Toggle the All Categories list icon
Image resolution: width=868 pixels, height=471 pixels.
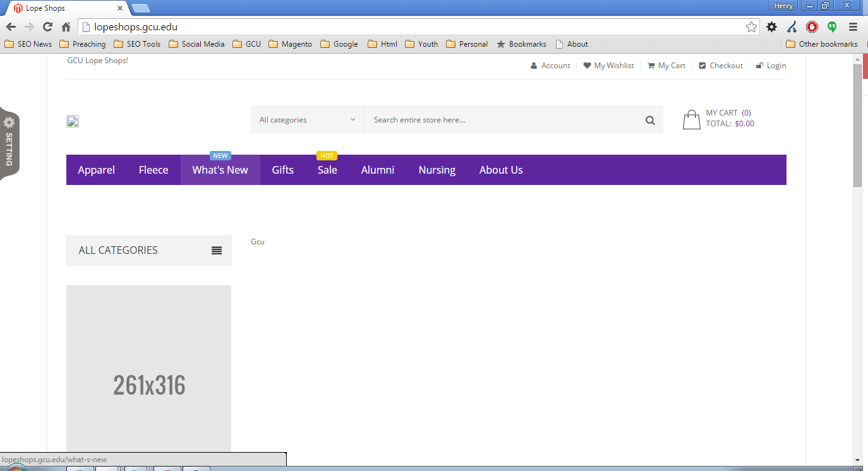(x=217, y=251)
